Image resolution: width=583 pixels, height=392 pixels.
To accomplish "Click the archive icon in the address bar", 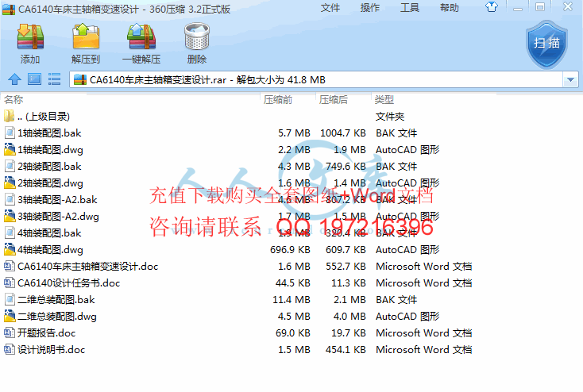I will click(80, 79).
